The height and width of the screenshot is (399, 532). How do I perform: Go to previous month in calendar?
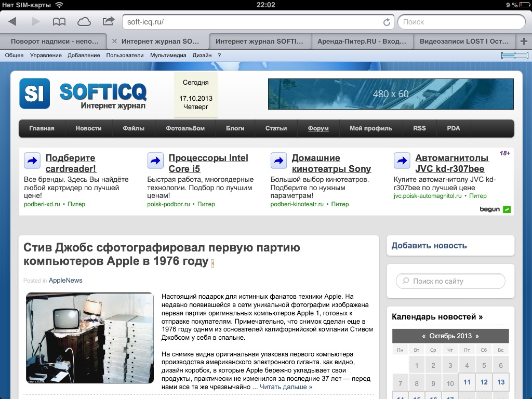[x=424, y=336]
